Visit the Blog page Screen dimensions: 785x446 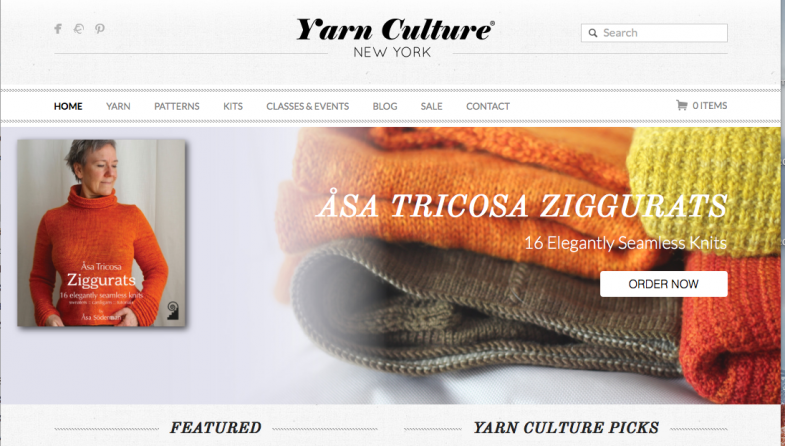385,106
